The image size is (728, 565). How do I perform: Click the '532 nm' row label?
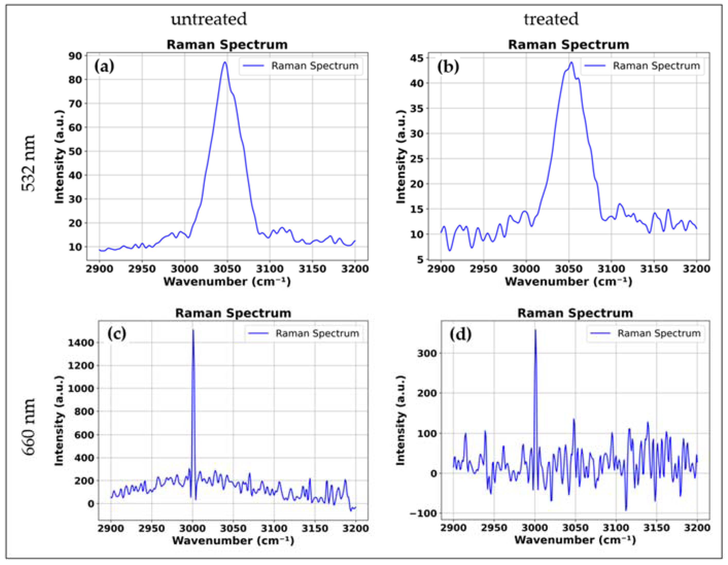click(29, 163)
